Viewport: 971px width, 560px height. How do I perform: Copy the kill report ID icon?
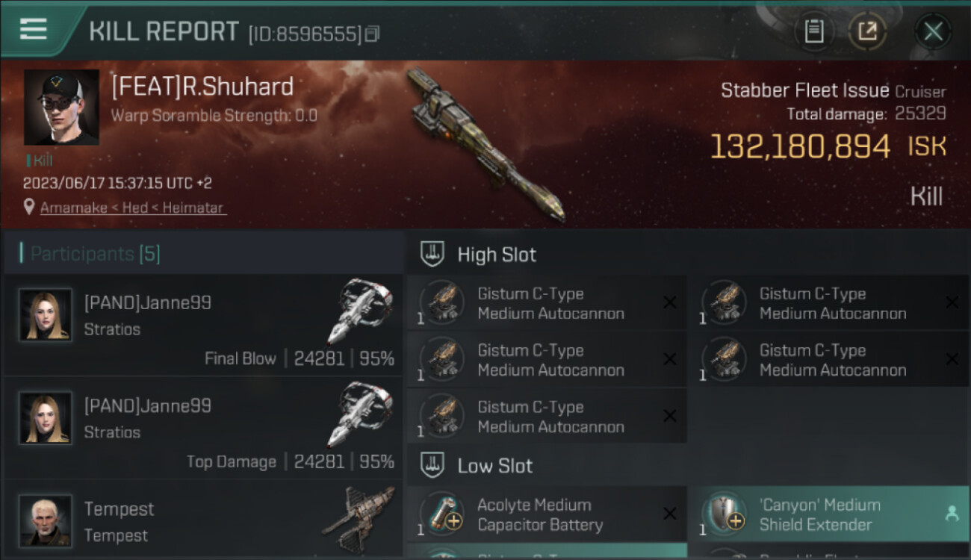click(x=372, y=34)
